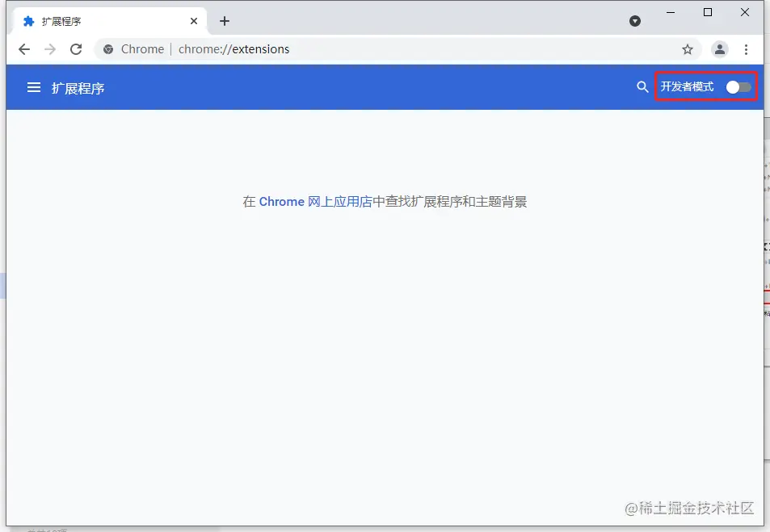Bookmark this page with the star icon
The width and height of the screenshot is (770, 532).
coord(688,49)
